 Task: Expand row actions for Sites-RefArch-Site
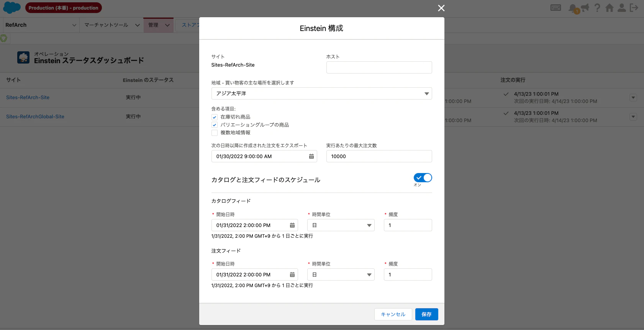coord(633,98)
